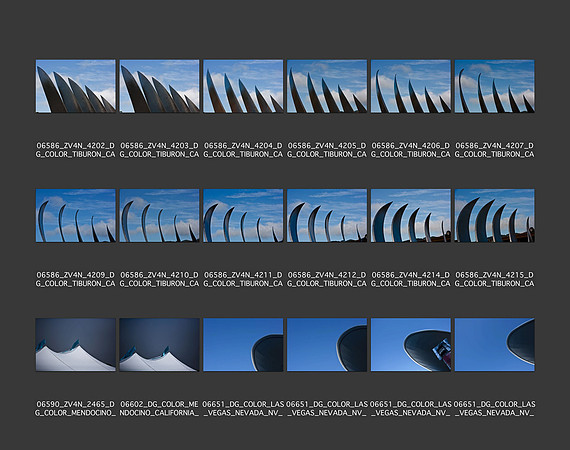Click the 06586_ZV4N_4206 filename label
The width and height of the screenshot is (570, 450).
click(411, 150)
